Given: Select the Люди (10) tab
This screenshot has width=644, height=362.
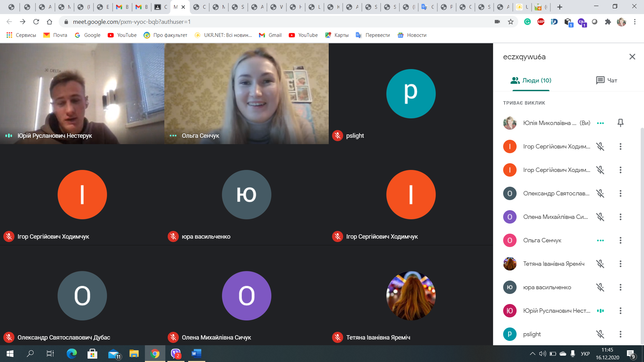Looking at the screenshot, I should click(531, 80).
